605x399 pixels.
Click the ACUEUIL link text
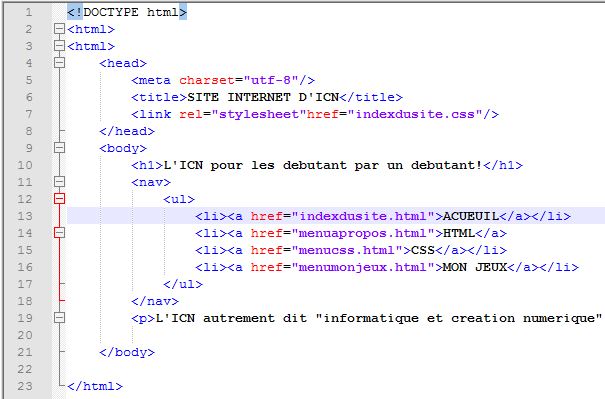(x=471, y=216)
